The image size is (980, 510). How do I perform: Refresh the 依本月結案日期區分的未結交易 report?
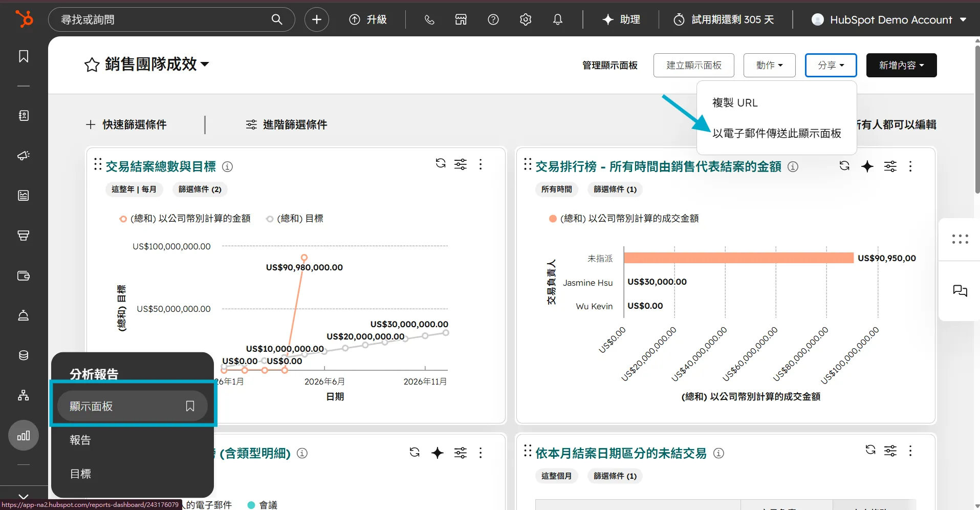click(x=870, y=450)
